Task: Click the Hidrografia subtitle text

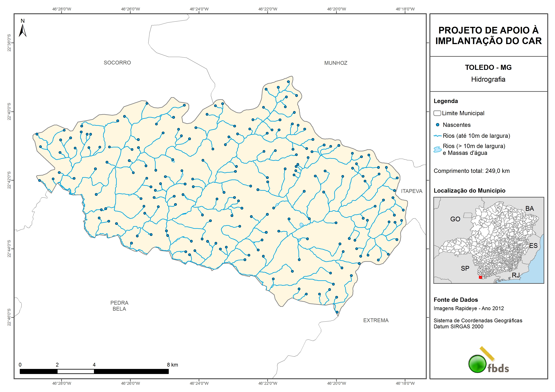Action: 488,79
